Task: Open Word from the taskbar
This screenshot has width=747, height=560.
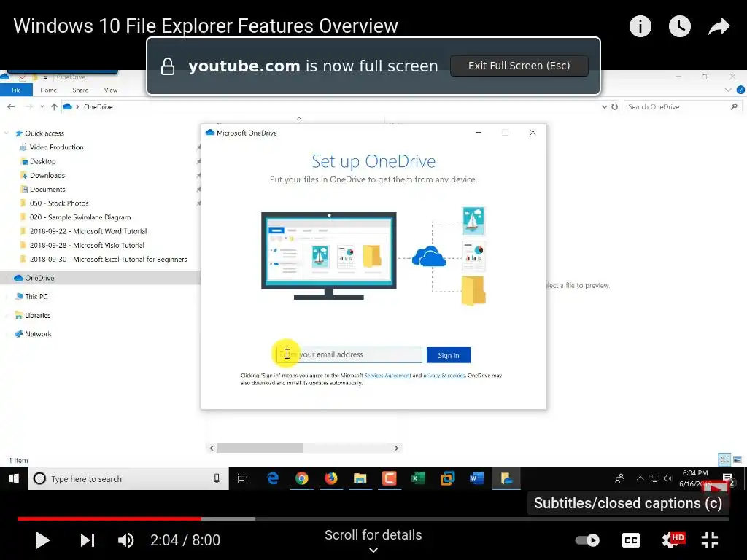Action: coord(476,478)
